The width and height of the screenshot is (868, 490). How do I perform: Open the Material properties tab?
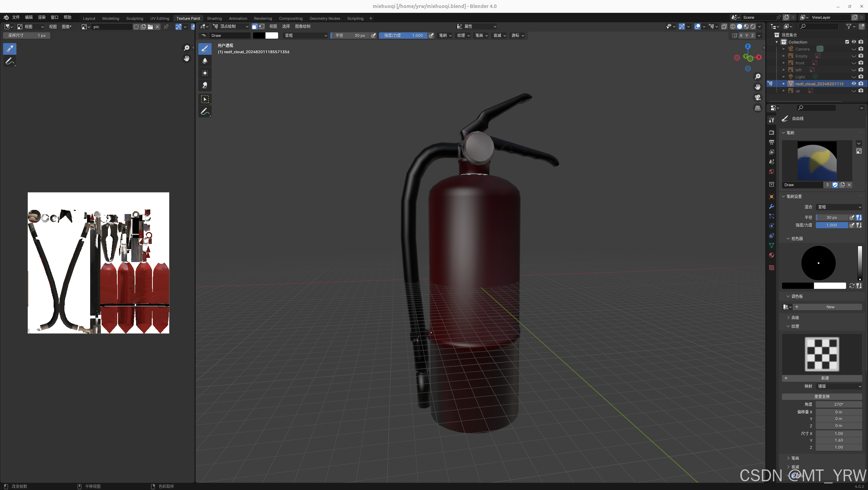coord(772,255)
